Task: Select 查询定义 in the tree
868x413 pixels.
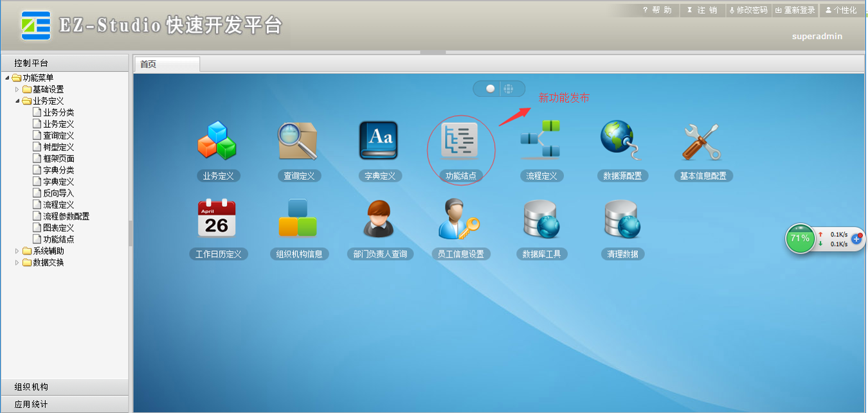Action: click(x=59, y=136)
